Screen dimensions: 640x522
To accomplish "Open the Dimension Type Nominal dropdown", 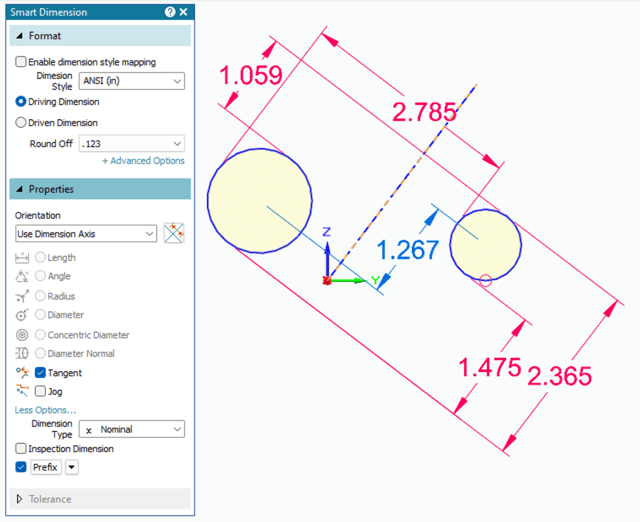I will [131, 429].
